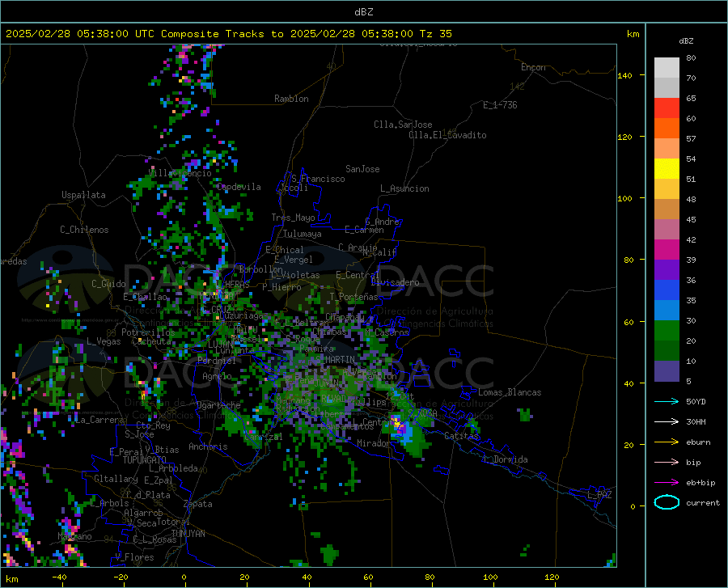
Task: Click the Encon place label
Action: coord(533,67)
